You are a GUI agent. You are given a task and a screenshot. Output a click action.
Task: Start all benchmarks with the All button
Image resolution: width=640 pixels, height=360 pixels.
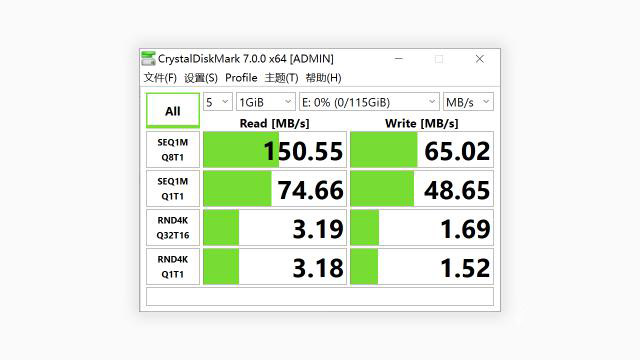point(173,111)
